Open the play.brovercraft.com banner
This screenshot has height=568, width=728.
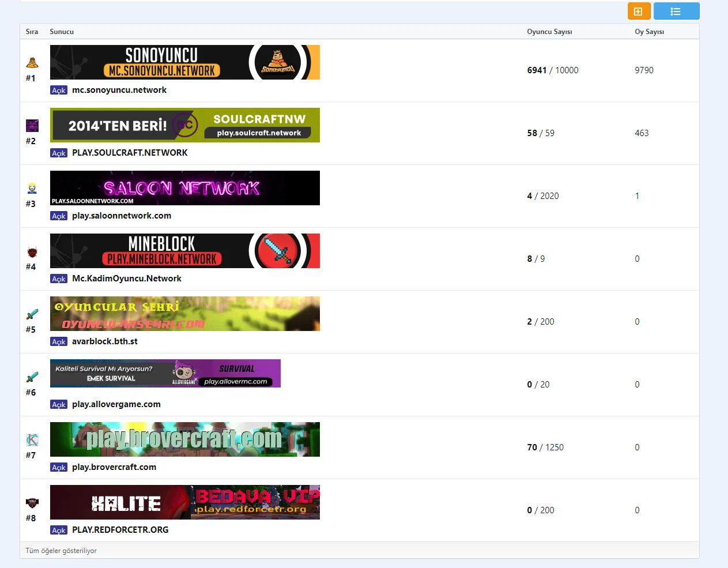[x=184, y=439]
